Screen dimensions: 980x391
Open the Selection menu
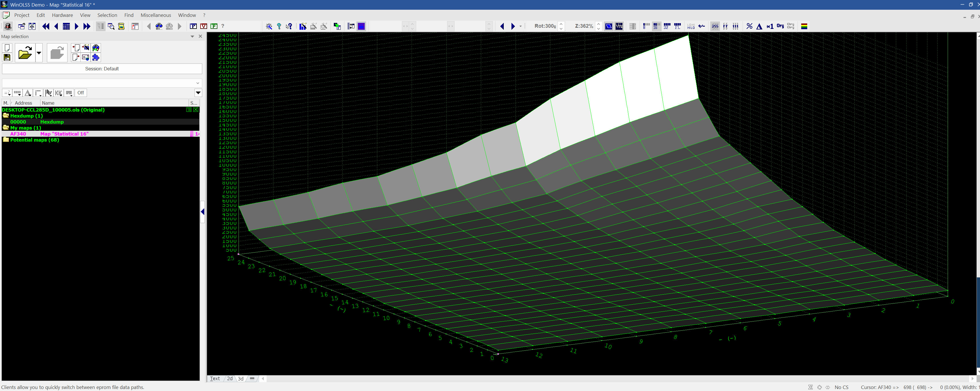tap(107, 15)
